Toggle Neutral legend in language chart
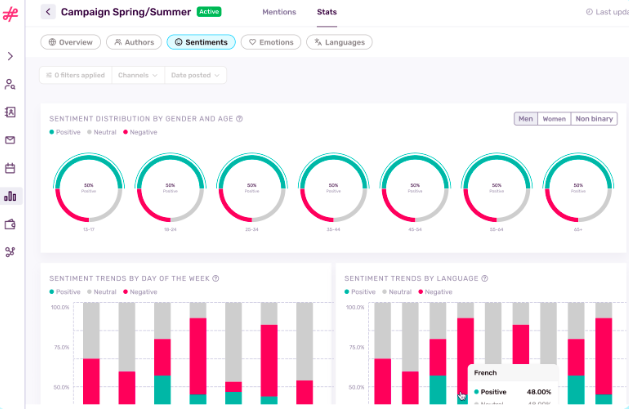 397,292
